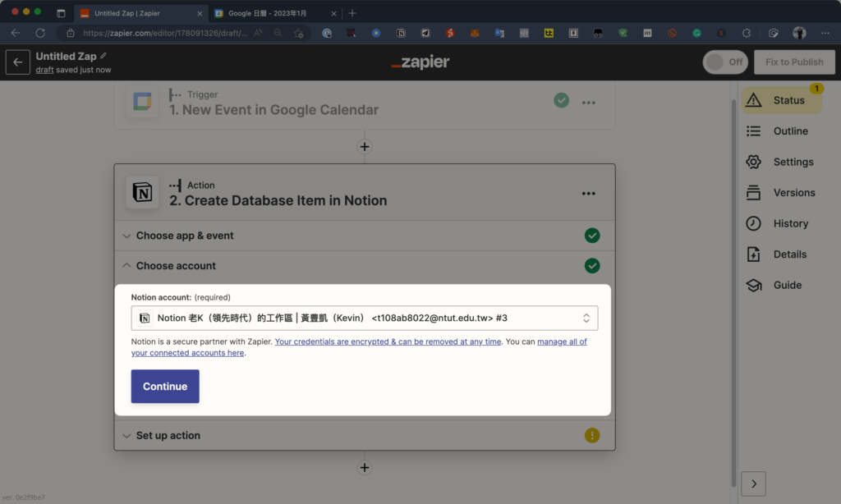The height and width of the screenshot is (504, 841).
Task: Open the browser profile avatar
Action: 799,33
